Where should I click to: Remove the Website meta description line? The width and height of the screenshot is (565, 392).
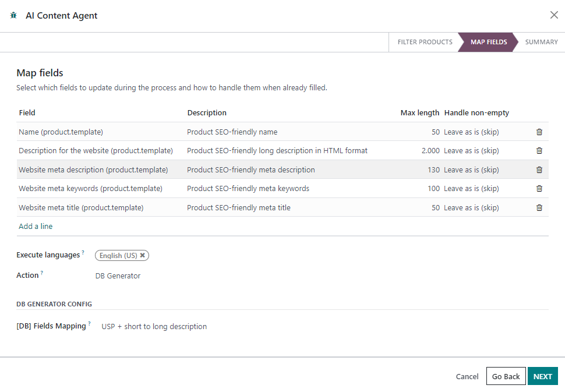539,169
